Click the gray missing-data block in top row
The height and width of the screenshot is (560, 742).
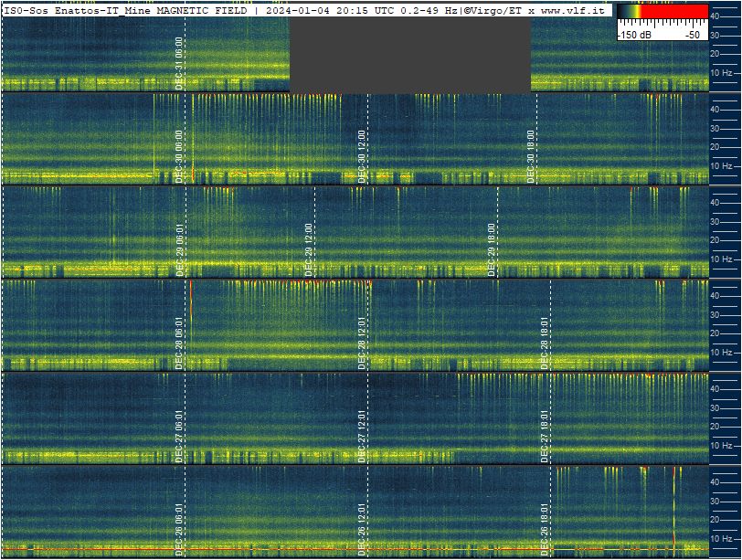pos(409,56)
